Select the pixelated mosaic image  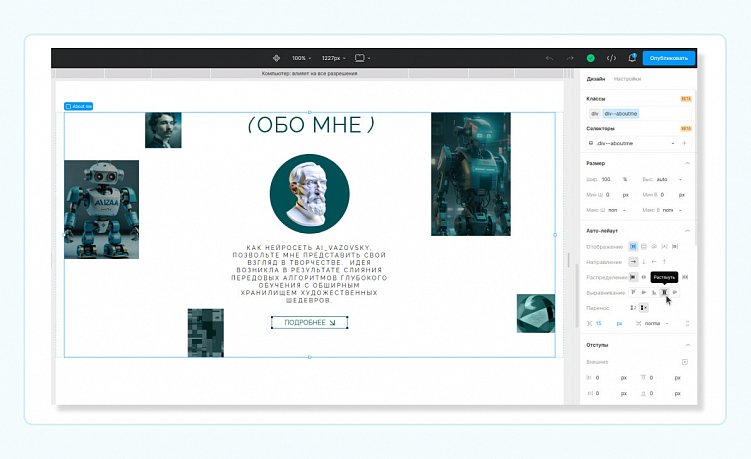coord(205,333)
